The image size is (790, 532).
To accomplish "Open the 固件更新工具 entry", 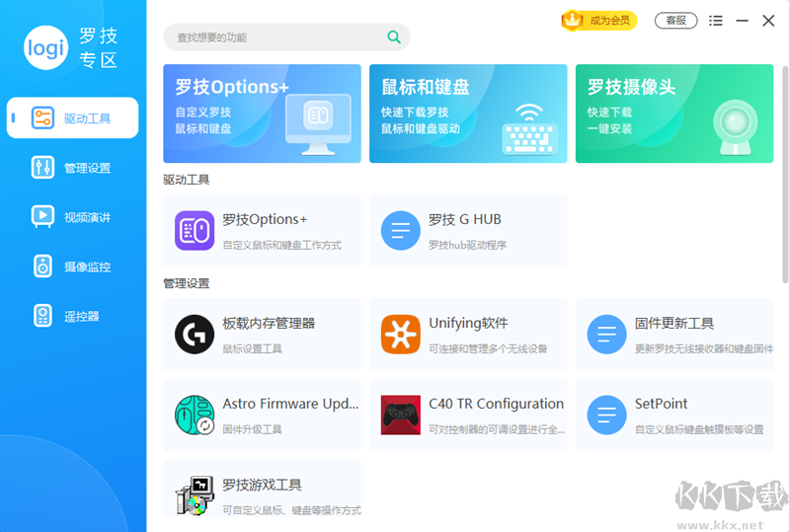I will 674,335.
